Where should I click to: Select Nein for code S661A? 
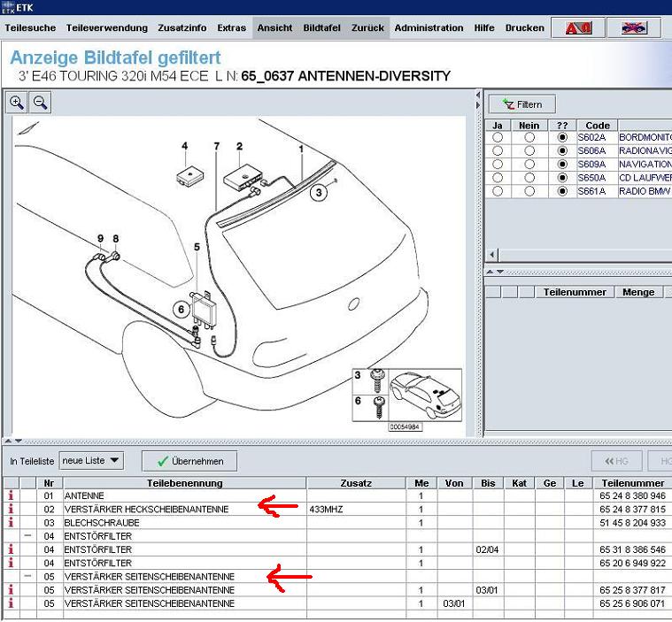(529, 191)
